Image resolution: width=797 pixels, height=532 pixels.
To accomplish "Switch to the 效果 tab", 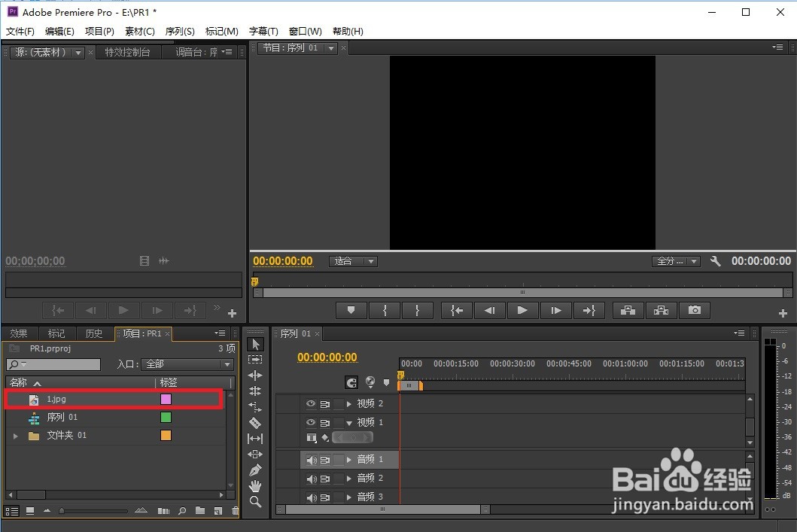I will [x=19, y=333].
